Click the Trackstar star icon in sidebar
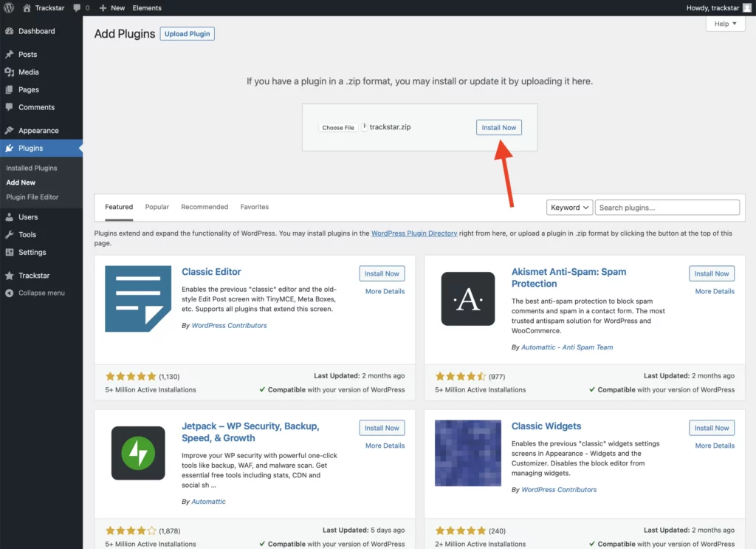 9,276
